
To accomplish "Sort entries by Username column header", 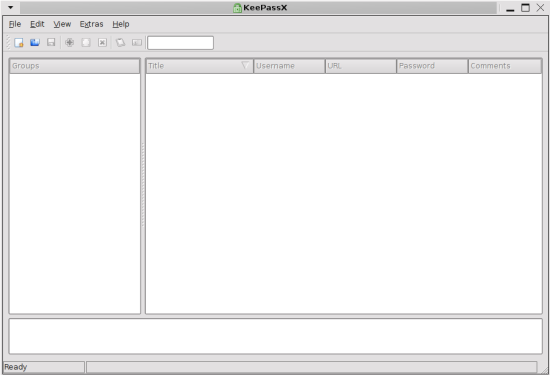I will [x=289, y=66].
